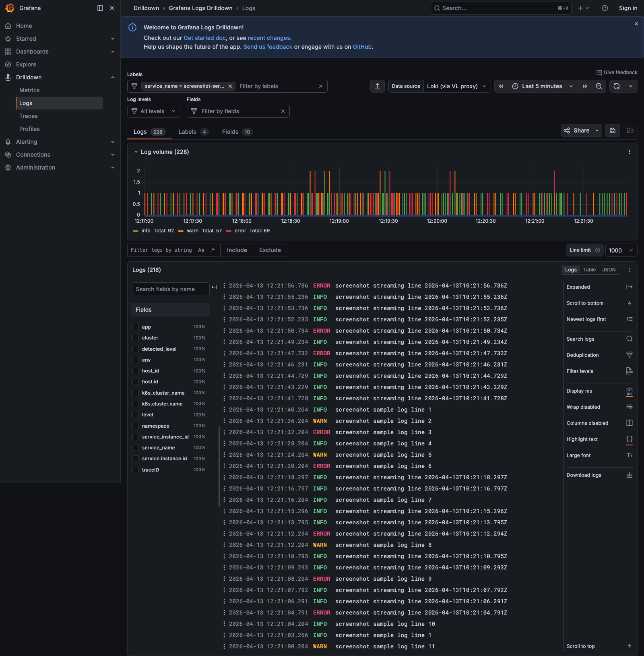Check the cluster field checkbox
This screenshot has width=644, height=656.
[x=136, y=338]
